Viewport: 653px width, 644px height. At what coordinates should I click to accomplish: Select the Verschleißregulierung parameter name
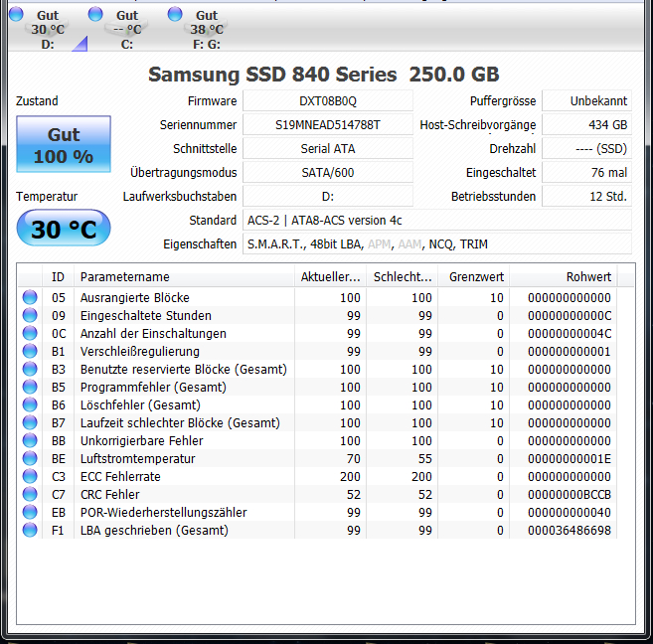click(140, 352)
